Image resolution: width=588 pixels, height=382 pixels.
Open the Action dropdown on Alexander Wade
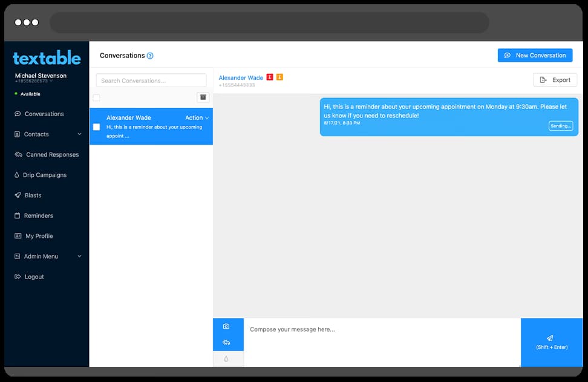[197, 118]
